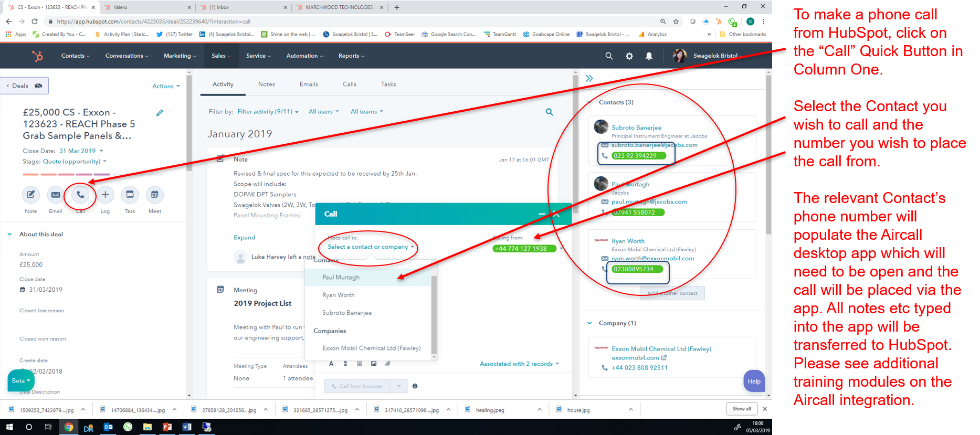Open the arrow beside Call from browser

399,386
